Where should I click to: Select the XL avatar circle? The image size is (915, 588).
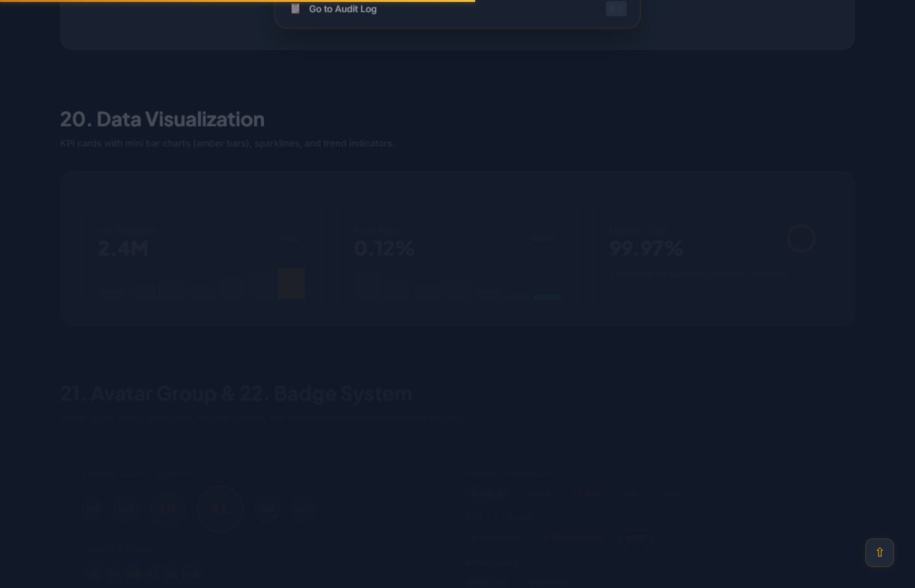click(x=220, y=509)
